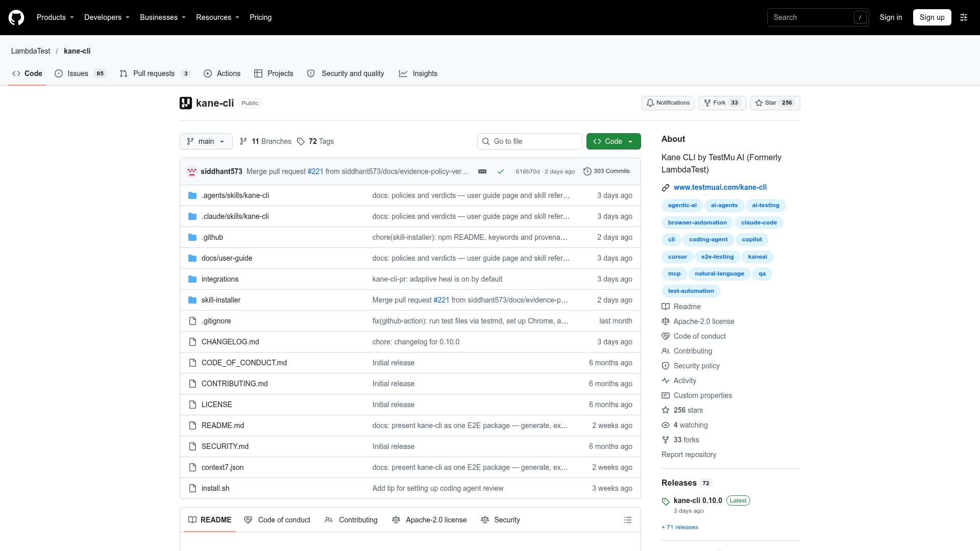Select the Apache-2.0 license README tab
This screenshot has height=551, width=980.
click(429, 520)
